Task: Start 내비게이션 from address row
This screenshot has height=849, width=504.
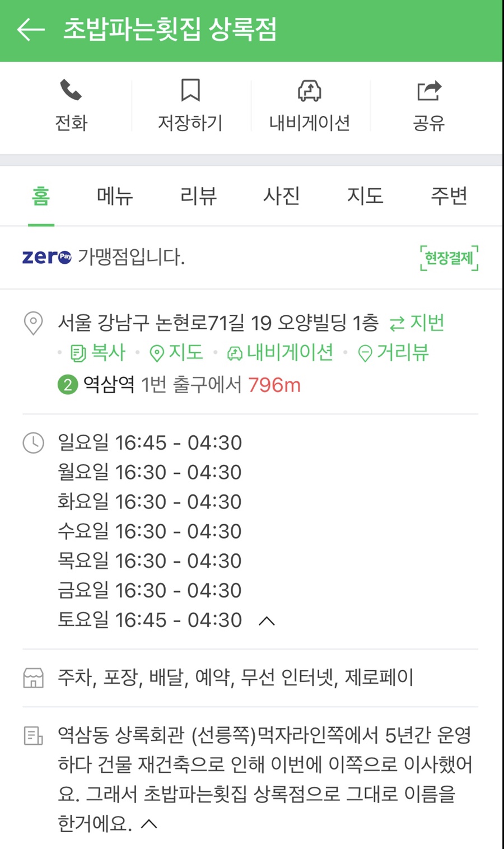Action: 280,353
